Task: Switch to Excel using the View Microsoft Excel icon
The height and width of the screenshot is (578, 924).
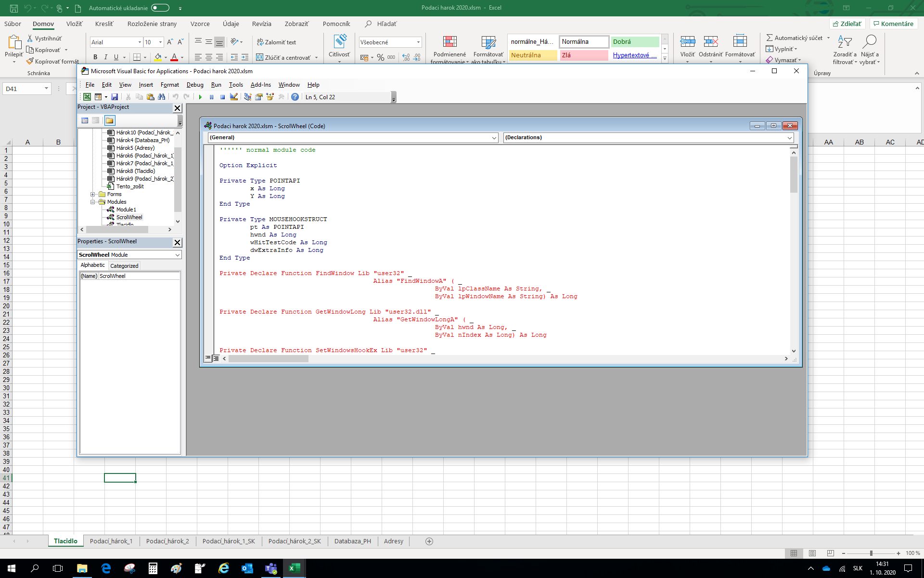Action: 87,97
